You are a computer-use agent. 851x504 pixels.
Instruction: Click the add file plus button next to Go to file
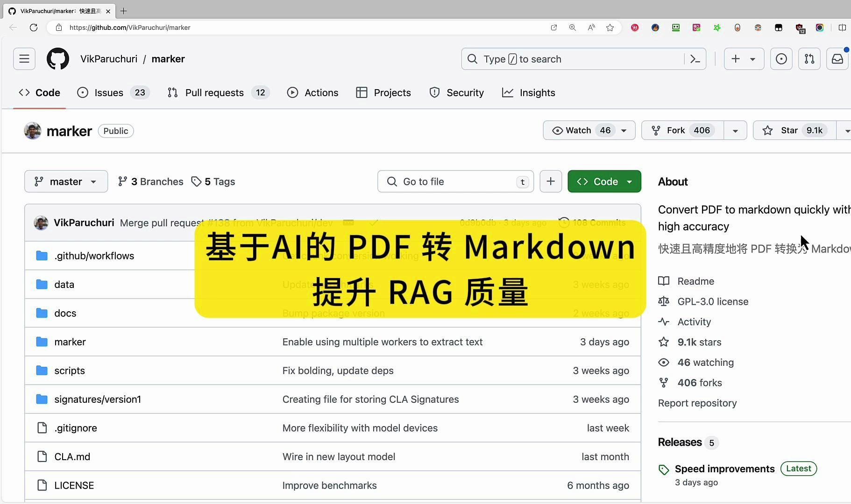551,181
